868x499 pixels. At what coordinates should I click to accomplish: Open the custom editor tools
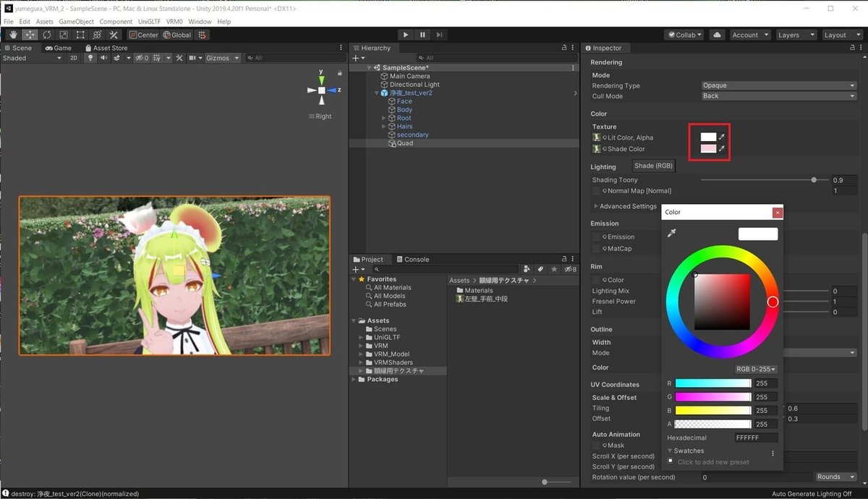click(x=114, y=35)
